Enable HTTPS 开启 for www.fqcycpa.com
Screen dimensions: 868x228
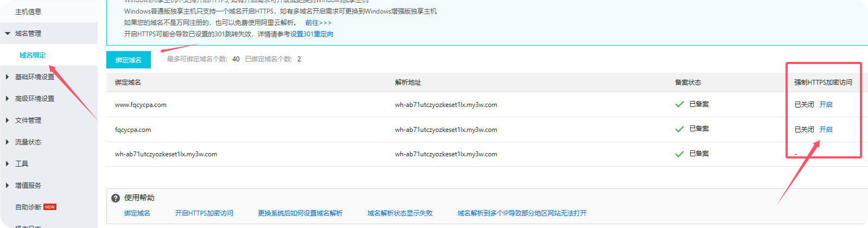(x=826, y=105)
